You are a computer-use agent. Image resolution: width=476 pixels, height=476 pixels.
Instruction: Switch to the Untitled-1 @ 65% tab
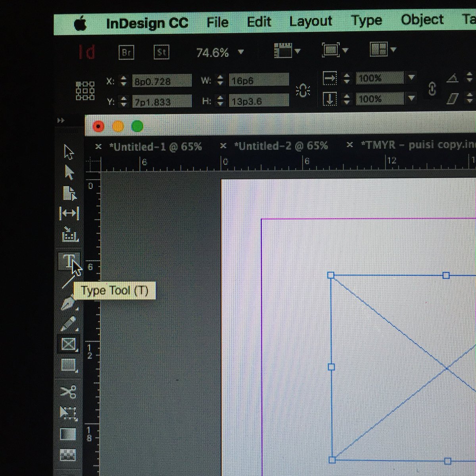[155, 147]
